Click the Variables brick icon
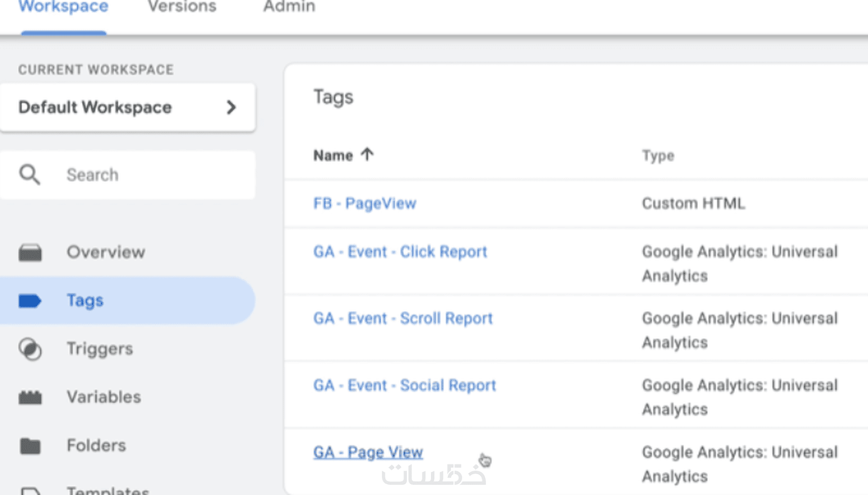 (30, 397)
